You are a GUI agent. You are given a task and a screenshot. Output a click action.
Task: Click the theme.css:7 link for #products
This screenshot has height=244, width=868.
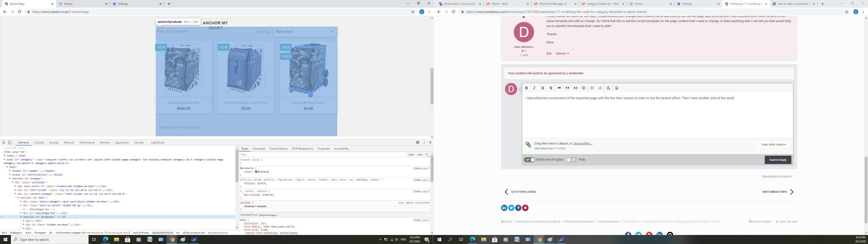421,168
